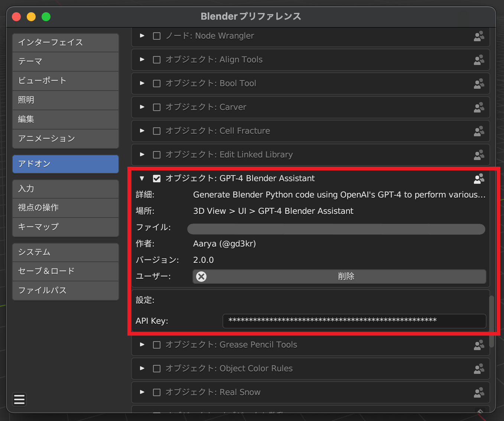This screenshot has height=421, width=504.
Task: Disable the GPT-4 Blender Assistant checkbox
Action: (157, 179)
